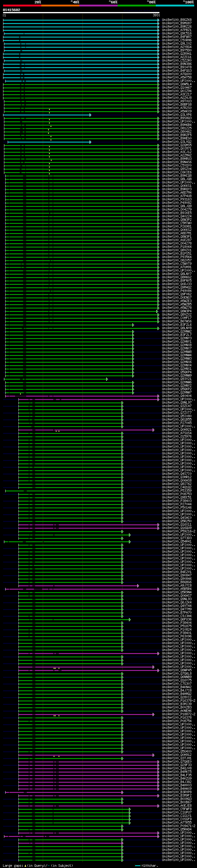Select the UniRef100_B9N386 label
197x868 pixels.
pyautogui.click(x=177, y=64)
